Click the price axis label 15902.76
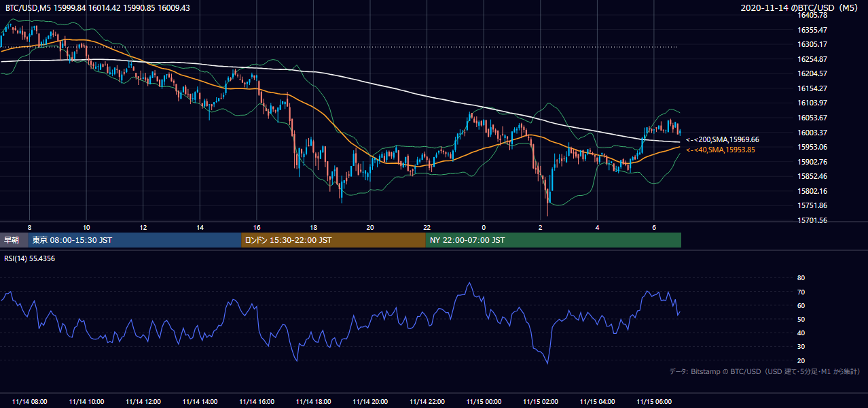The image size is (868, 408). coord(812,162)
